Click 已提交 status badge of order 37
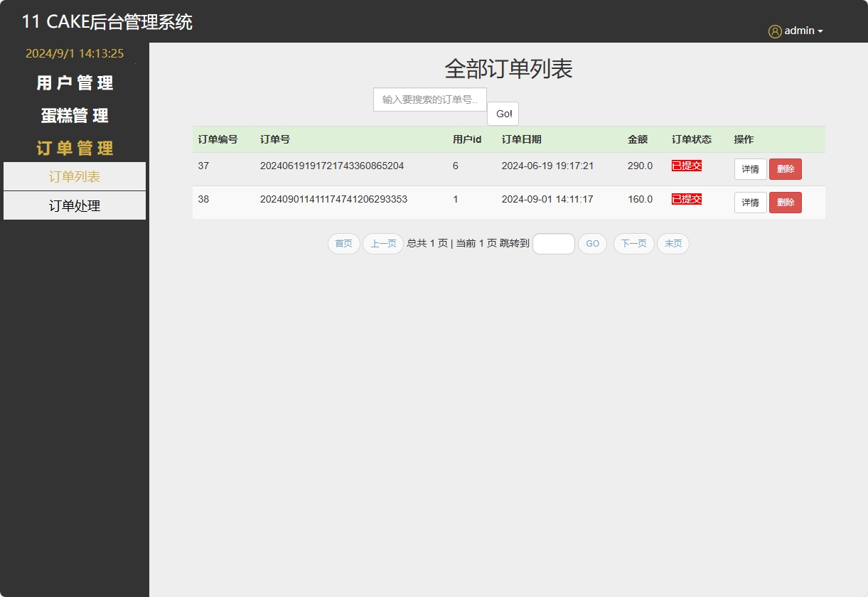Screen dimensions: 868x597 point(685,166)
